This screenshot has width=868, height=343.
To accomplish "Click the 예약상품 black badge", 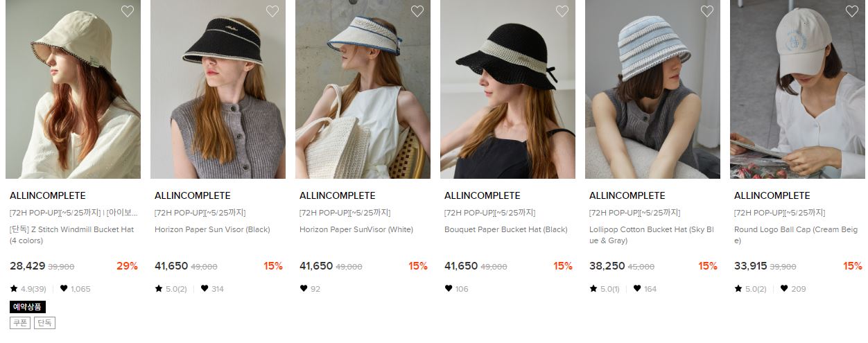I will click(28, 307).
